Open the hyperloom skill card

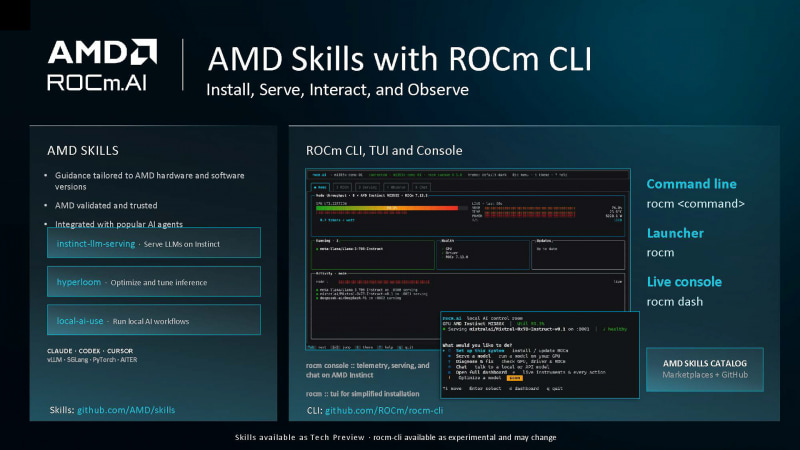coord(154,282)
